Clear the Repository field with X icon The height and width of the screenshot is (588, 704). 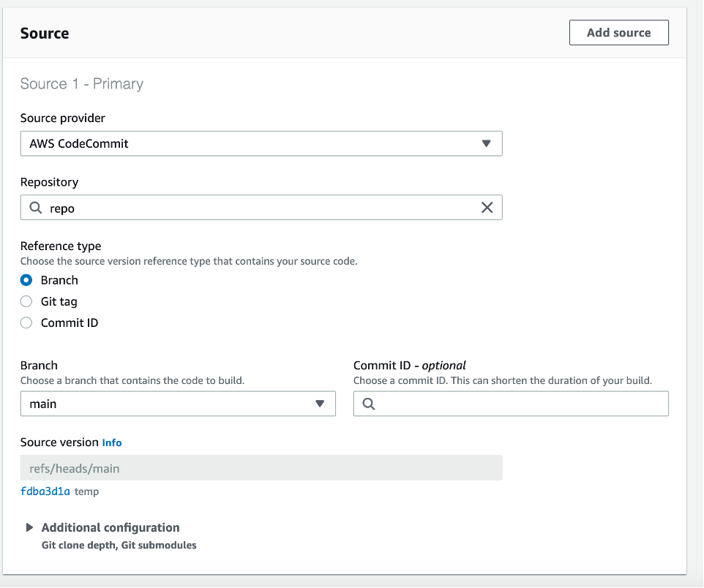[487, 208]
